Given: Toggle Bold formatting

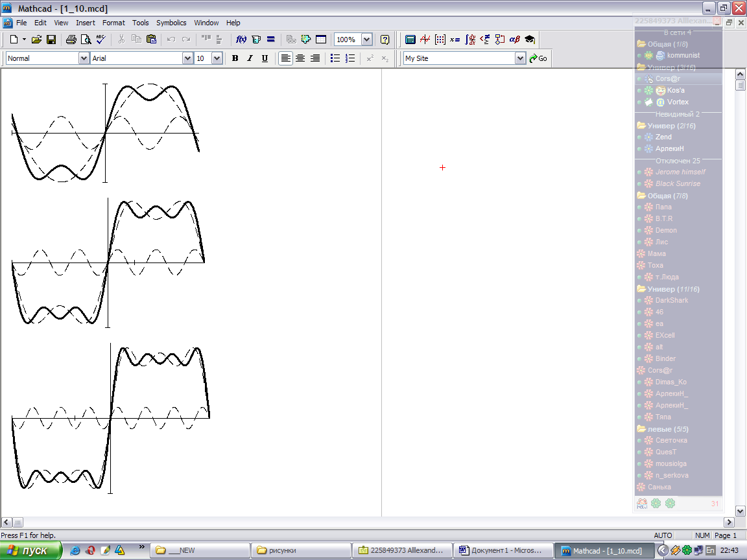Looking at the screenshot, I should (x=235, y=58).
